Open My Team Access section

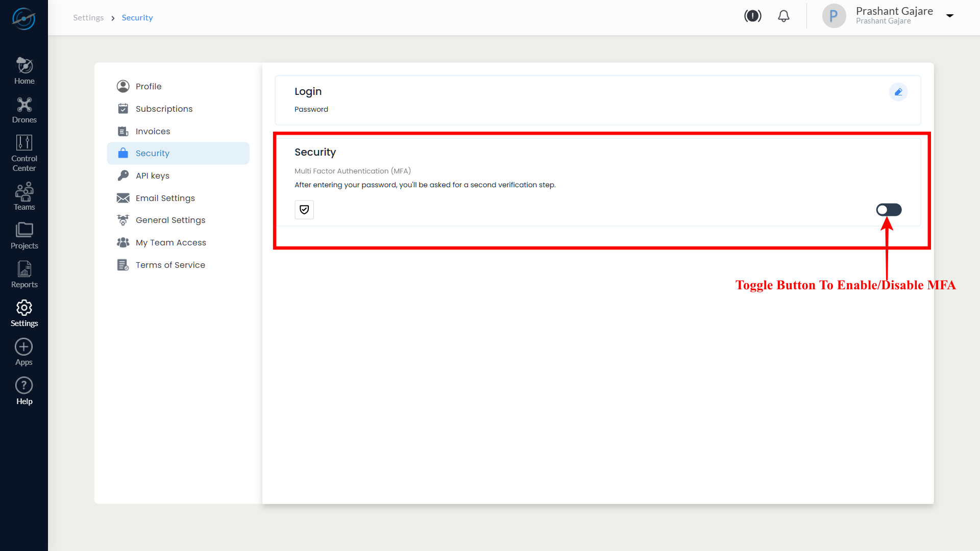(170, 242)
